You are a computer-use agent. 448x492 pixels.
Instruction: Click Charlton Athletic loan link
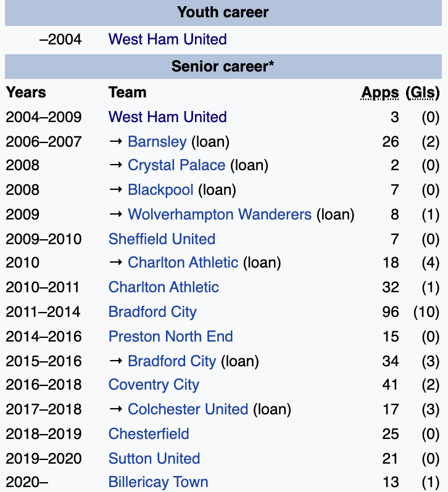point(183,263)
